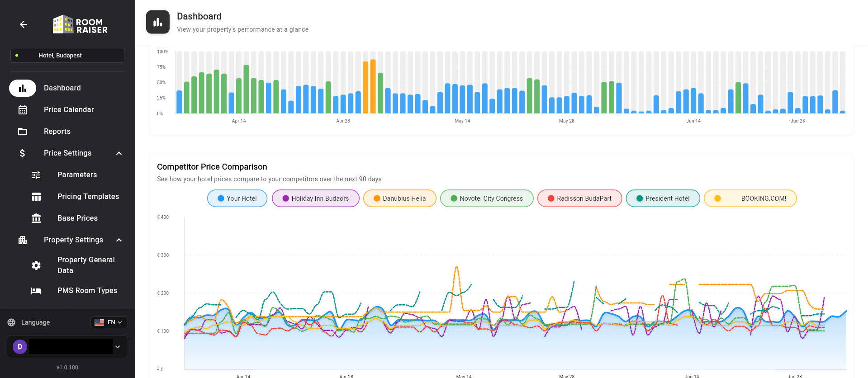The width and height of the screenshot is (868, 378).
Task: Click the PMS Room Types bed icon
Action: [36, 291]
